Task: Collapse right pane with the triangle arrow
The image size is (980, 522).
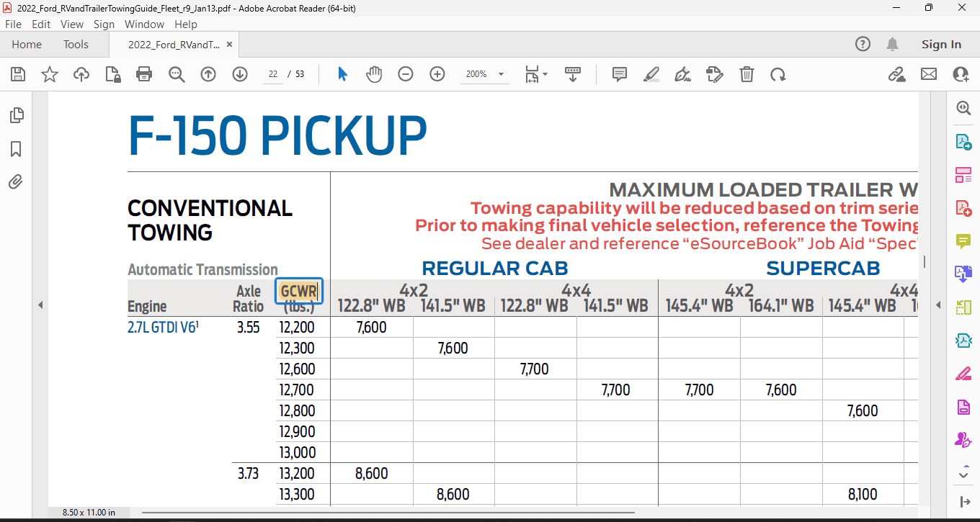Action: 939,305
